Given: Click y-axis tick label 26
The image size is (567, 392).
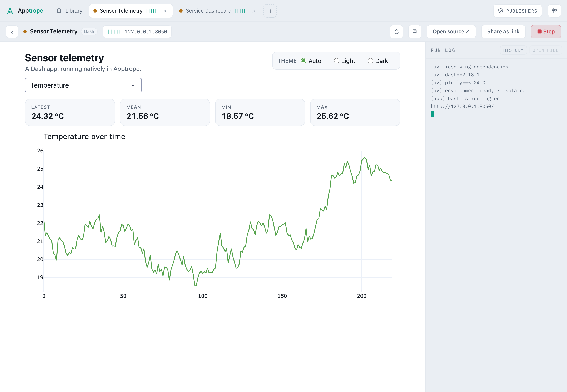Looking at the screenshot, I should pos(40,151).
